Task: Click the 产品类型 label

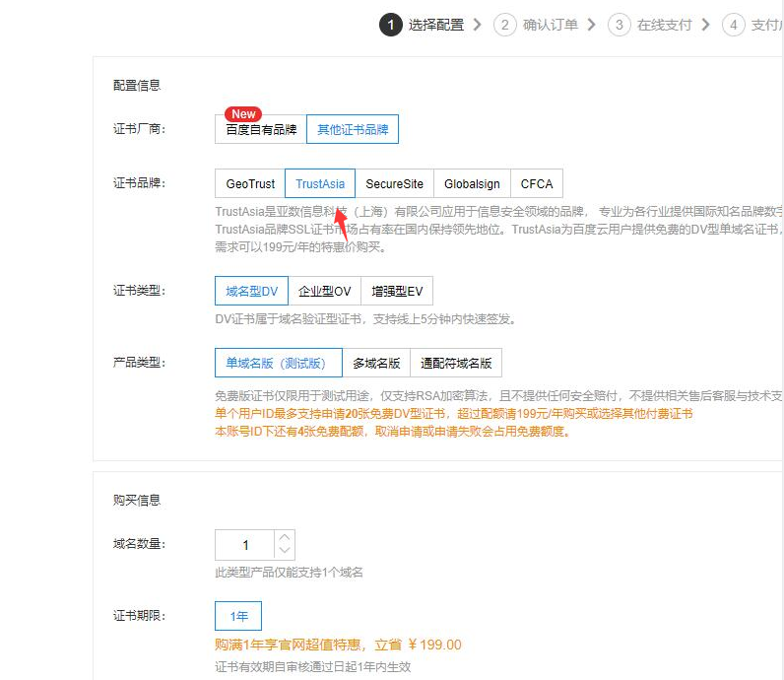Action: [x=139, y=363]
